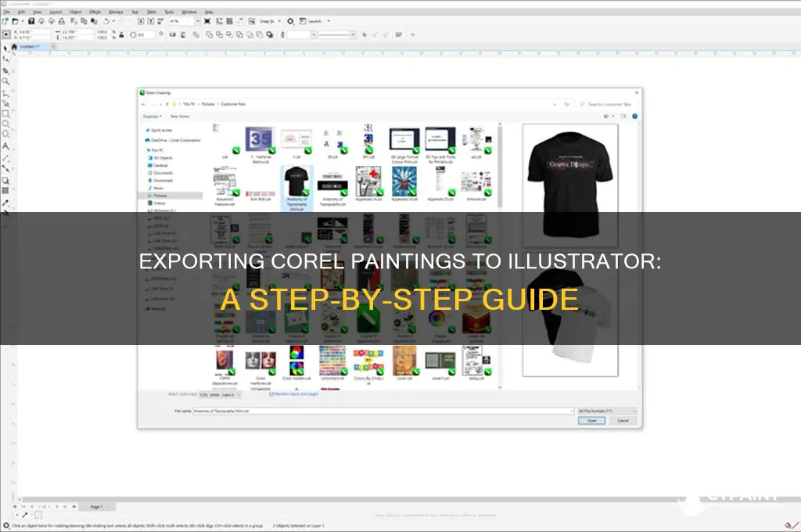Click the Back arrow in Open Drawing dialog
This screenshot has width=801, height=532.
[x=144, y=104]
